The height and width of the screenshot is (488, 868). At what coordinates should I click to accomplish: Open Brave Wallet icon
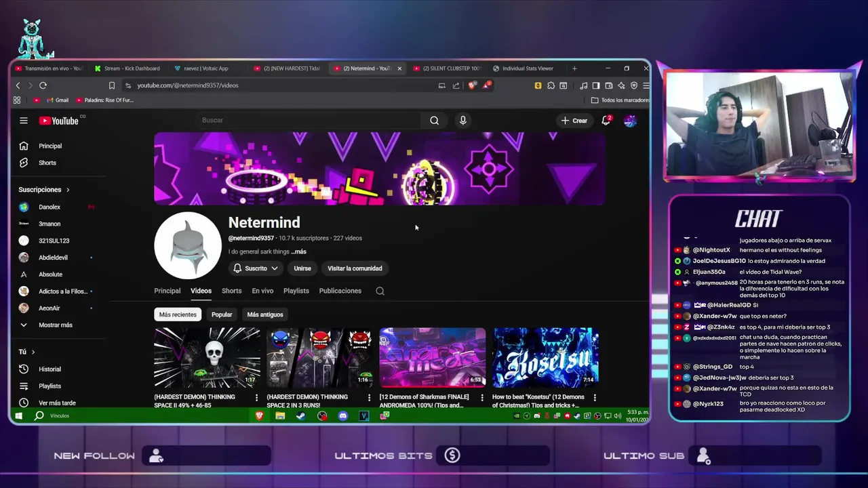click(x=608, y=85)
